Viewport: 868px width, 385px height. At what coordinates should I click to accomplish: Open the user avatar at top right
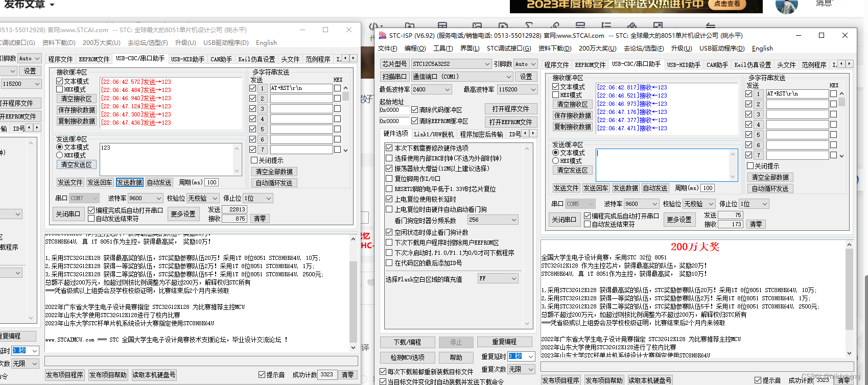(786, 6)
